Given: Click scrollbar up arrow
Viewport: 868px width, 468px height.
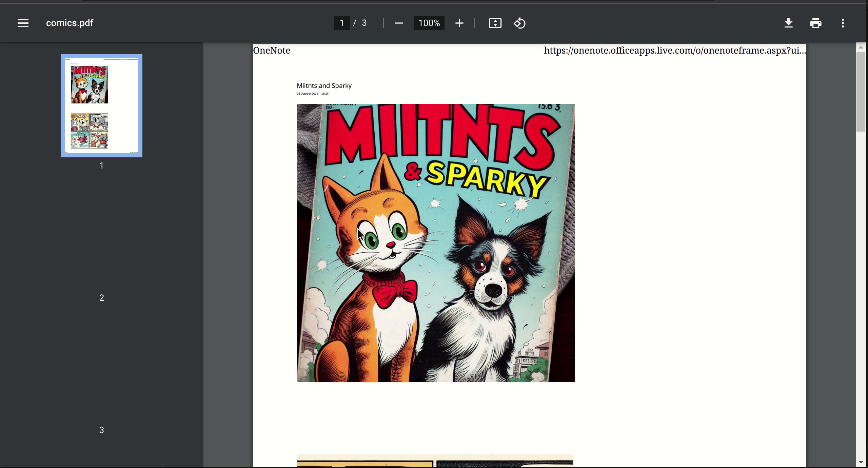Looking at the screenshot, I should pyautogui.click(x=861, y=47).
